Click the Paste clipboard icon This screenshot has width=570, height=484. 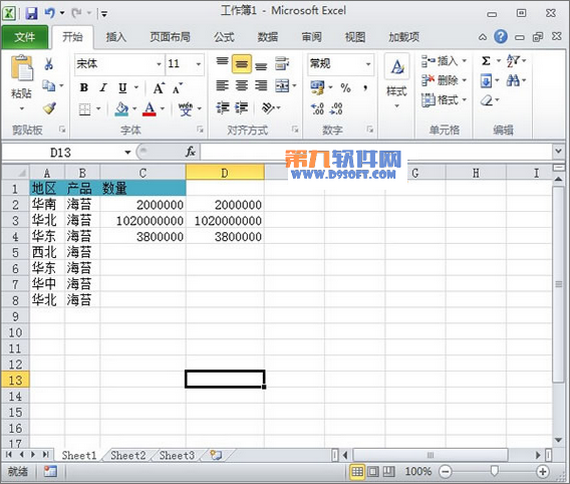(21, 68)
